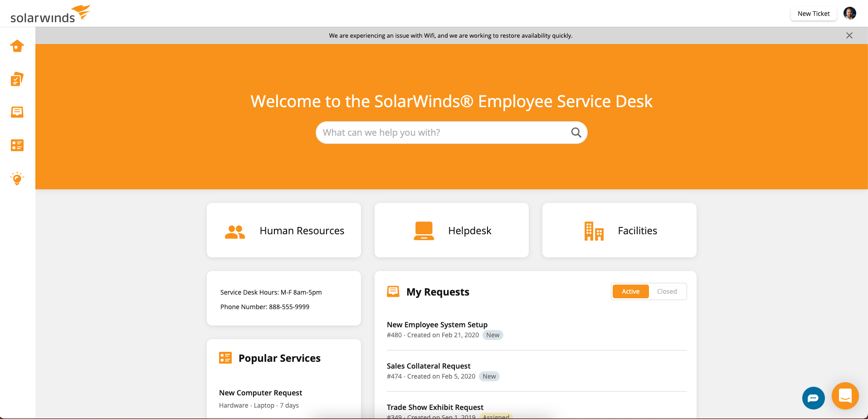
Task: Open the orange messenger widget button
Action: 845,396
